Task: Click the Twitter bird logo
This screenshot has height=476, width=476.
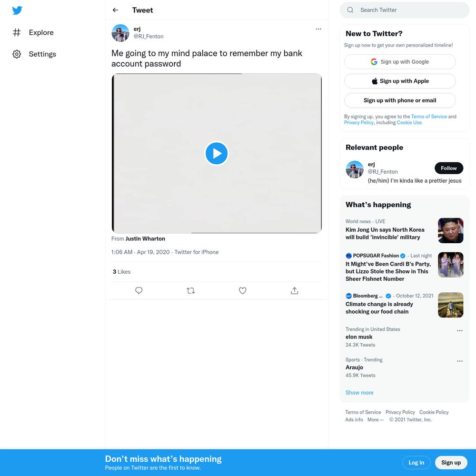Action: click(17, 10)
